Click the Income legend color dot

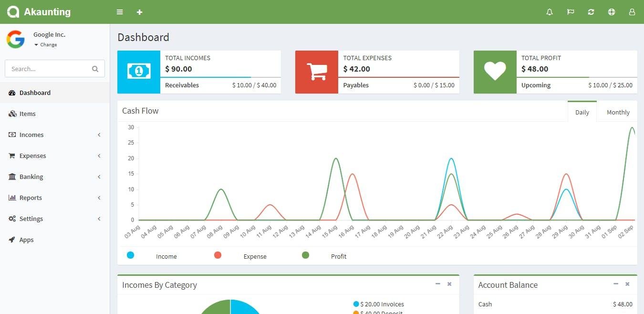131,255
